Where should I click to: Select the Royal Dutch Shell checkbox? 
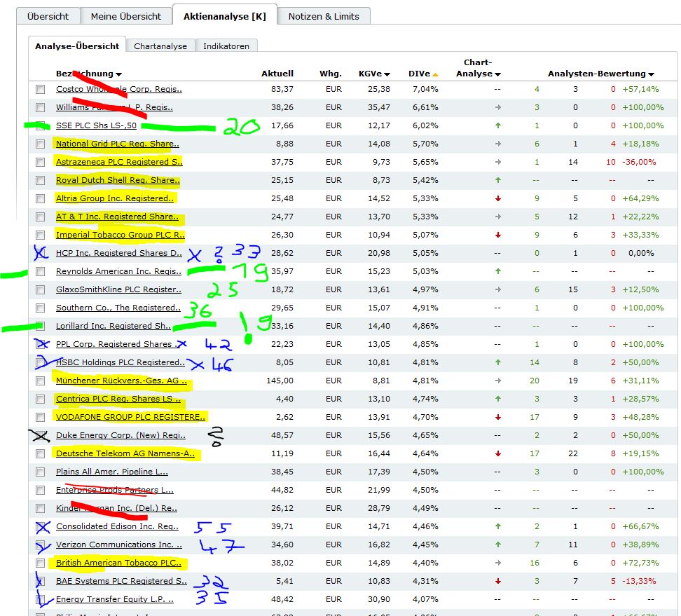coord(41,180)
